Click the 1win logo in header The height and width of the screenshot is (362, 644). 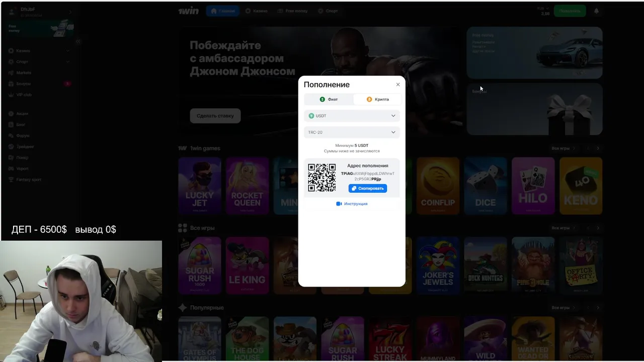188,11
